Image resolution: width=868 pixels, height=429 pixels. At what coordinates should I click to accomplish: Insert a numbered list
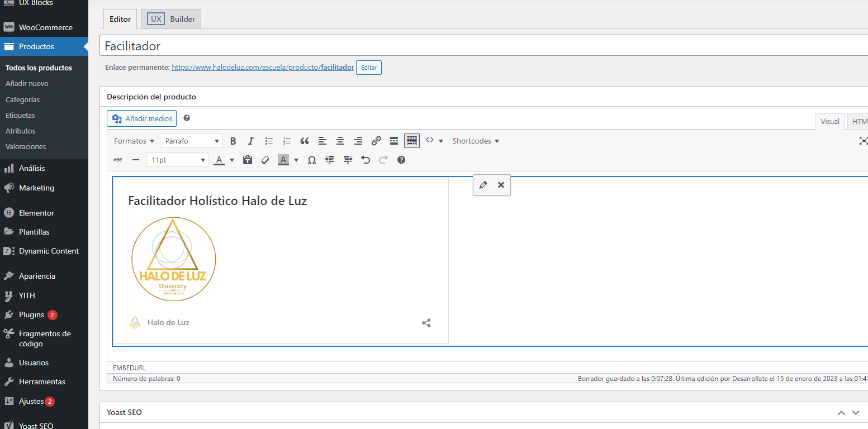tap(287, 141)
